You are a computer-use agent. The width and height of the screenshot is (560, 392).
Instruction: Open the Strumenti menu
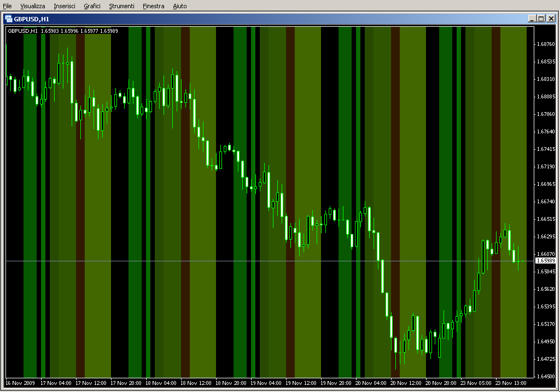coord(121,6)
